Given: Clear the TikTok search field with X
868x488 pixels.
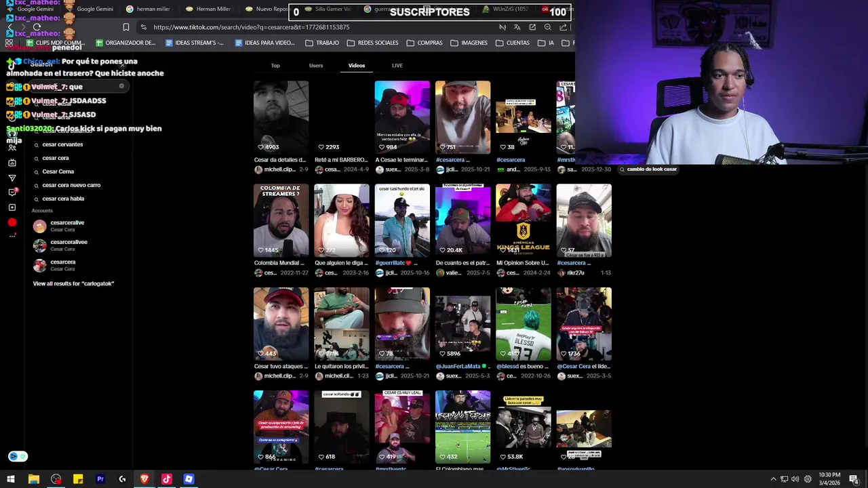Looking at the screenshot, I should (x=121, y=86).
